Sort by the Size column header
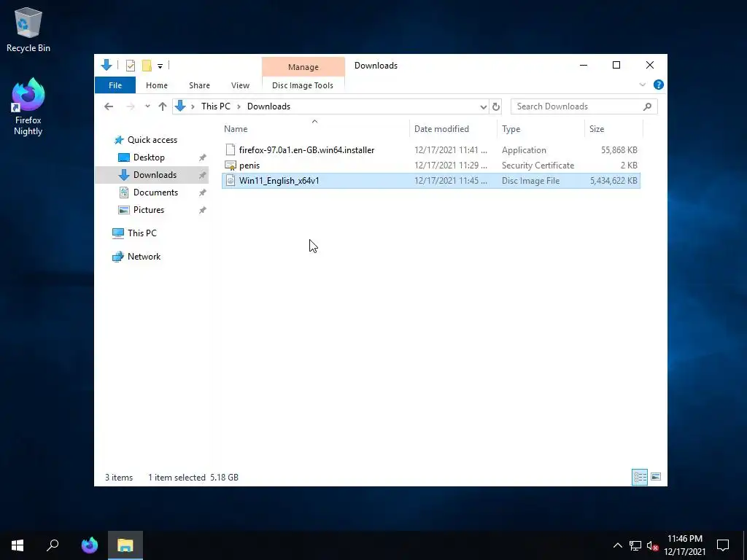This screenshot has height=560, width=747. 597,128
